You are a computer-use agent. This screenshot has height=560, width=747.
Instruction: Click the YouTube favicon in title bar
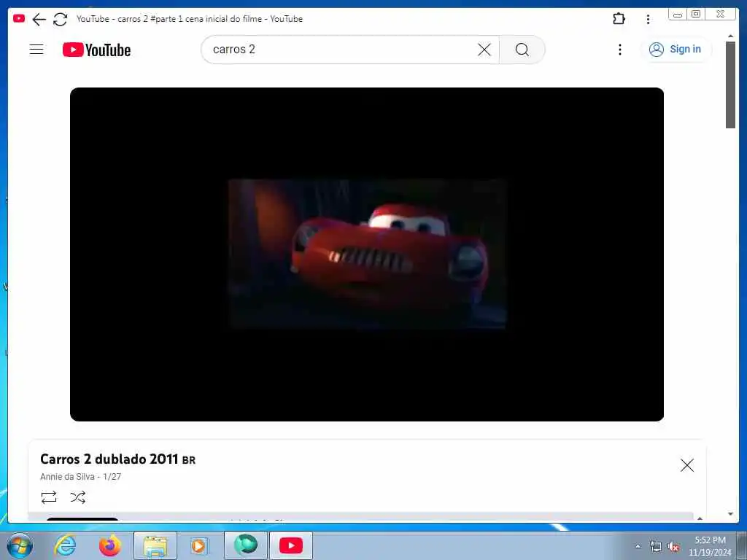click(x=19, y=18)
